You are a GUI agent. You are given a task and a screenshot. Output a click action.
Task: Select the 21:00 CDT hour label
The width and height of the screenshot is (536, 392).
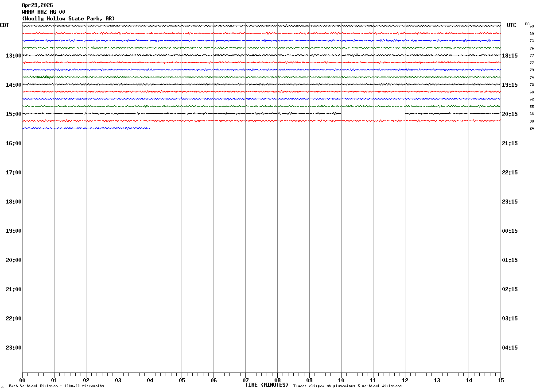coord(14,289)
